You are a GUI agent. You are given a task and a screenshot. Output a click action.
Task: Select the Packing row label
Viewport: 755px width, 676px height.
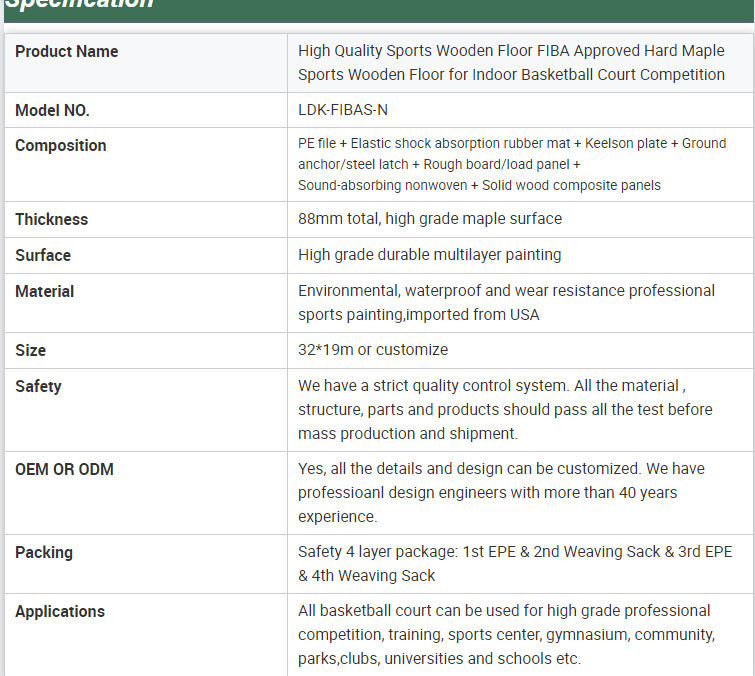click(44, 553)
